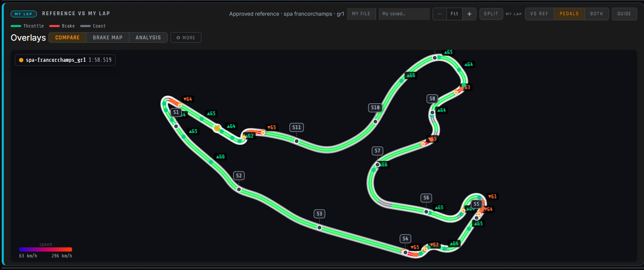This screenshot has height=270, width=644.
Task: Select the BOTH view mode
Action: pyautogui.click(x=597, y=14)
